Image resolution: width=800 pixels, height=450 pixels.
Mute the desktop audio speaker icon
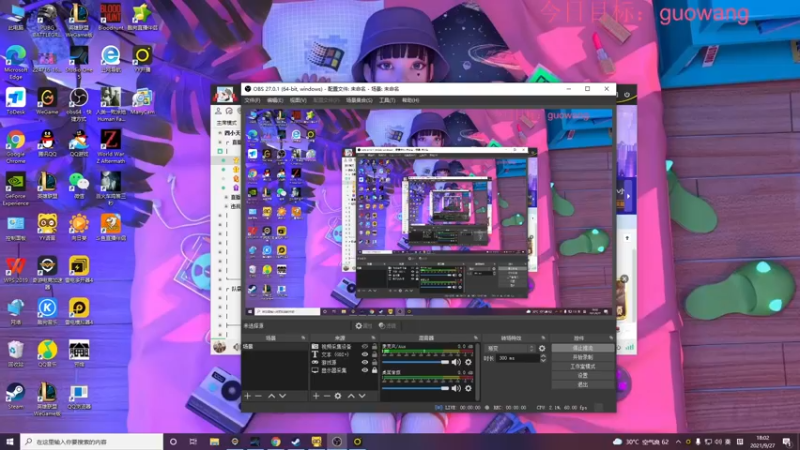pos(456,388)
